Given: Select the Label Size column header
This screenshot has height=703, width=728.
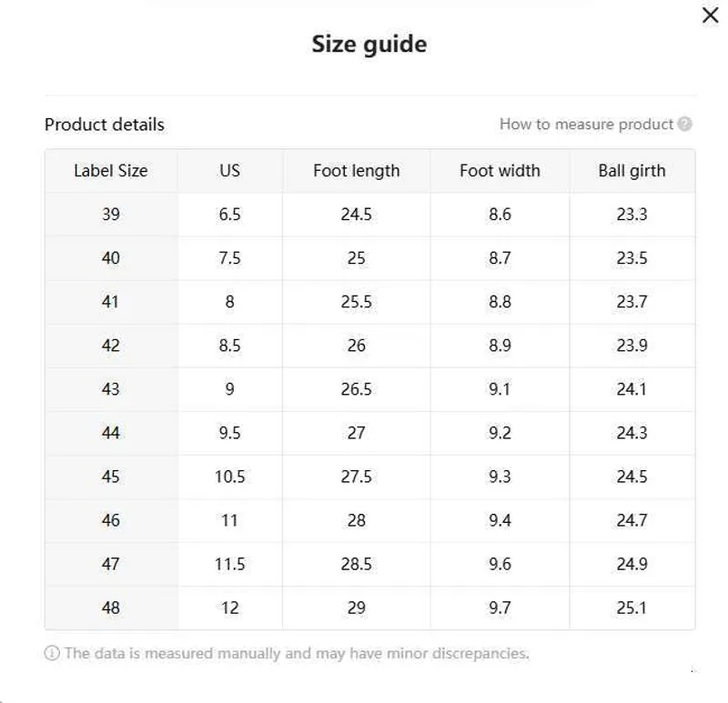Looking at the screenshot, I should 111,171.
